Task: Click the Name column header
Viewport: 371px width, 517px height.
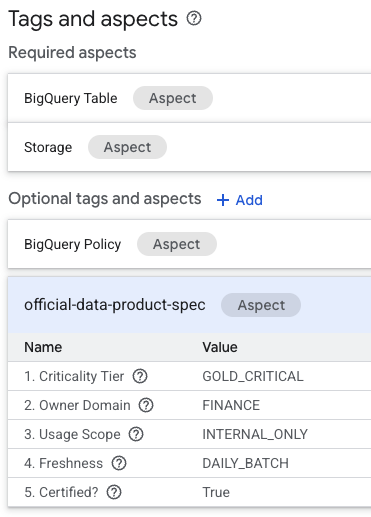Action: pyautogui.click(x=43, y=347)
